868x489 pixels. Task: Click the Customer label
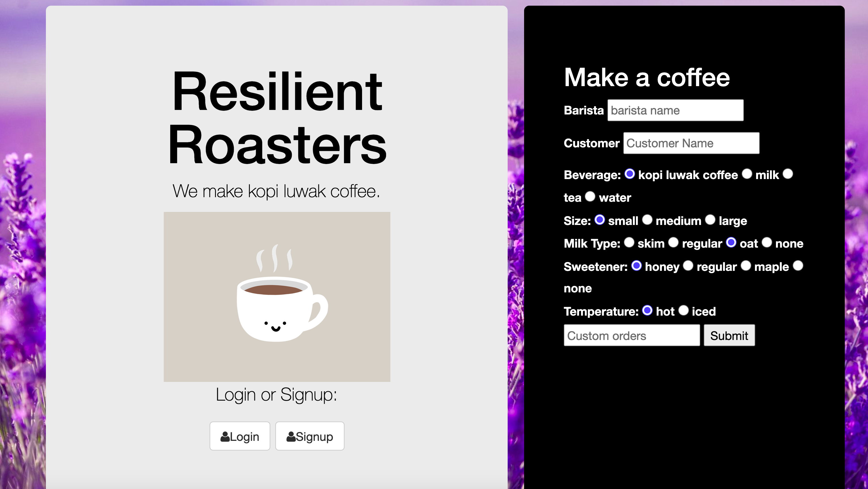pos(591,144)
